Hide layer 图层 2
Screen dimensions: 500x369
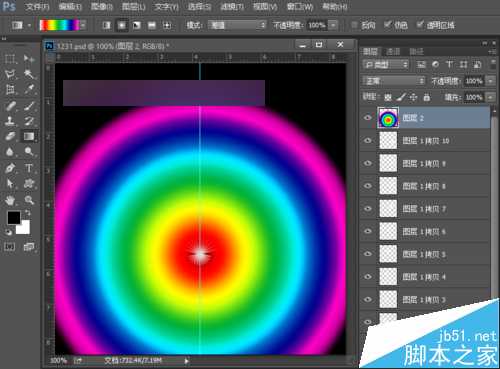point(368,118)
